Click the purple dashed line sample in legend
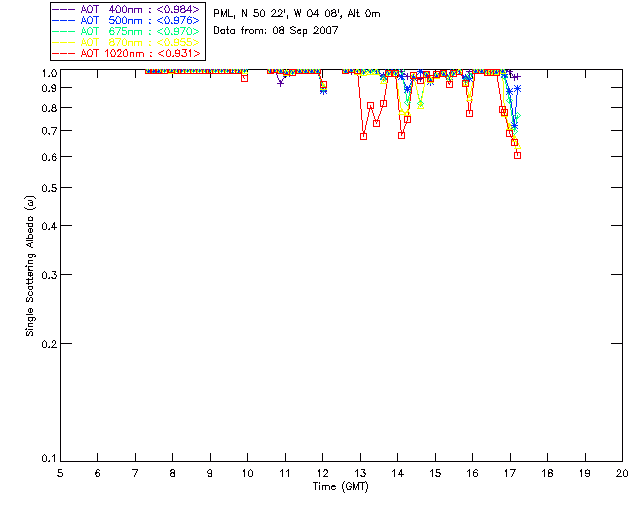Screen dimensions: 640x512 [x=64, y=9]
